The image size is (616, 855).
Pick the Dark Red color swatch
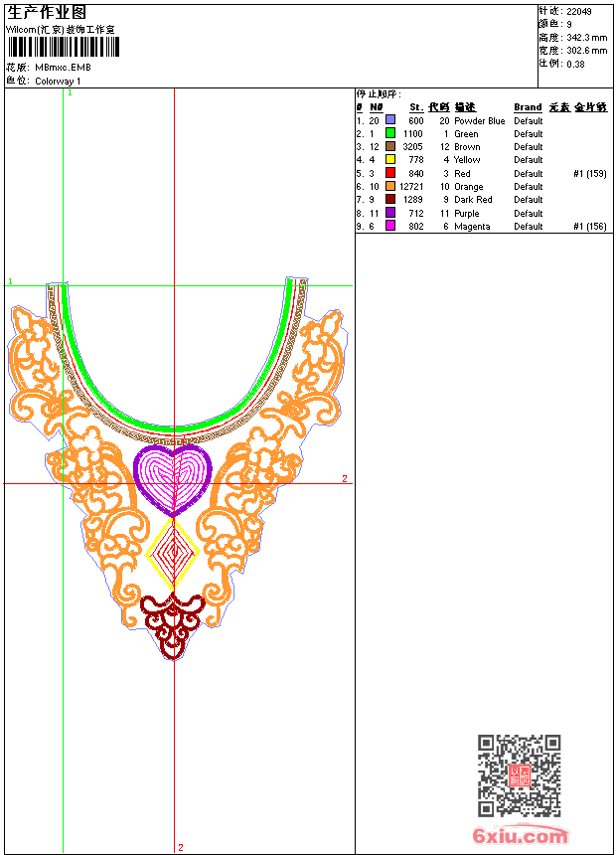390,199
